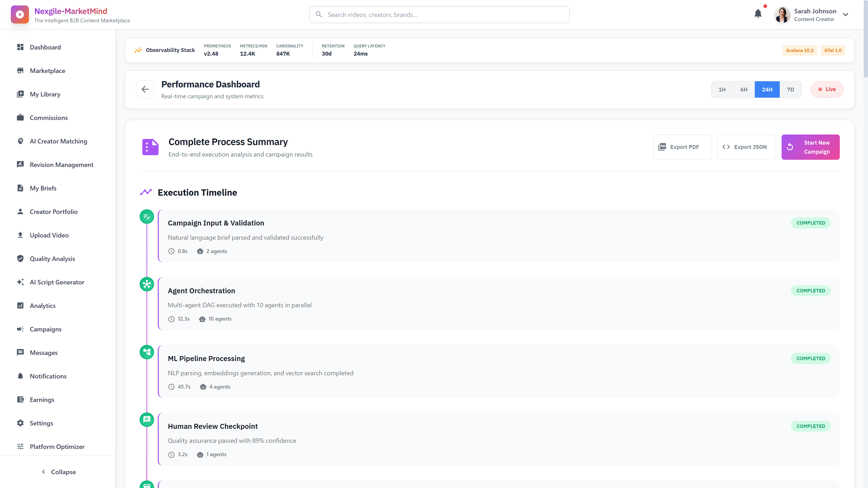
Task: Open AI Creator Matching
Action: click(x=58, y=141)
